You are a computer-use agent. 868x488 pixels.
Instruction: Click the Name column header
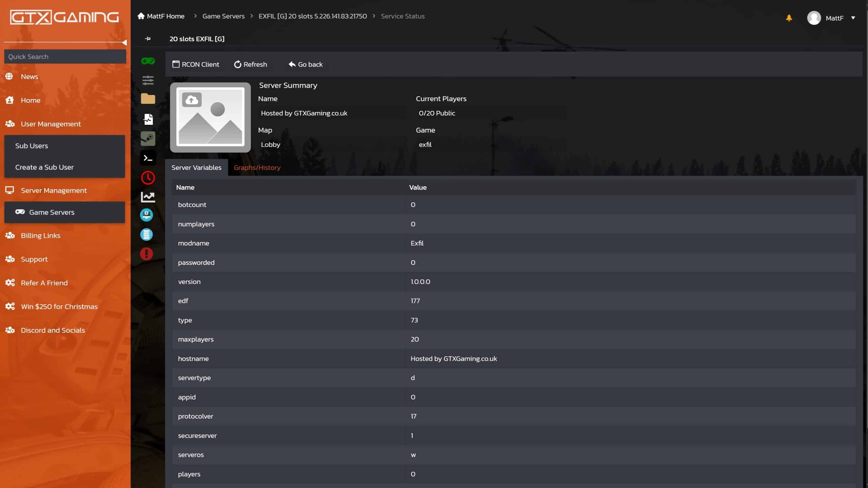(185, 188)
